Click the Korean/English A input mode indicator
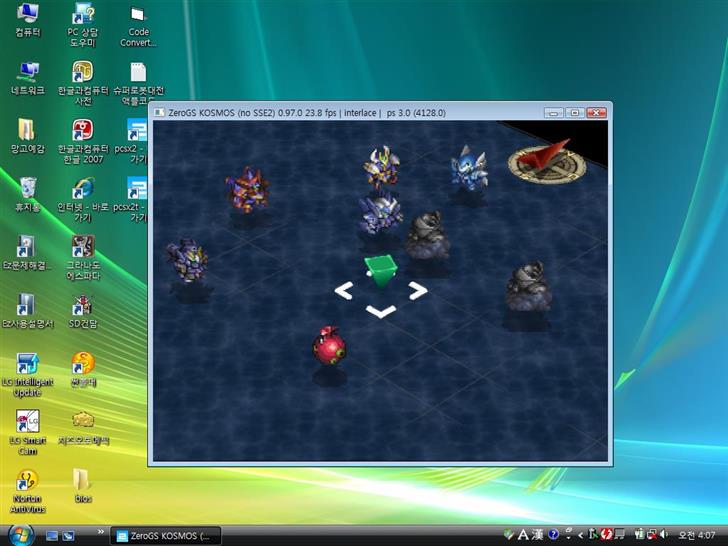Viewport: 728px width, 546px height. tap(523, 535)
